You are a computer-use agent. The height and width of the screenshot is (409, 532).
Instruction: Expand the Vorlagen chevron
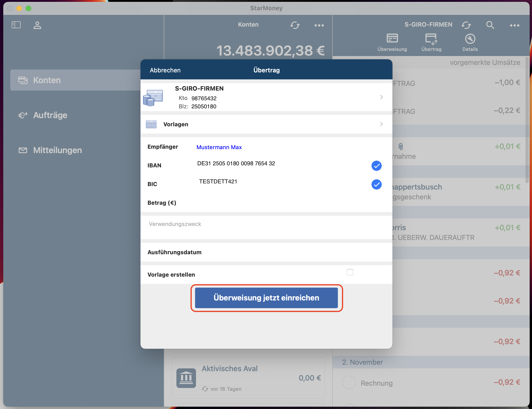click(381, 124)
